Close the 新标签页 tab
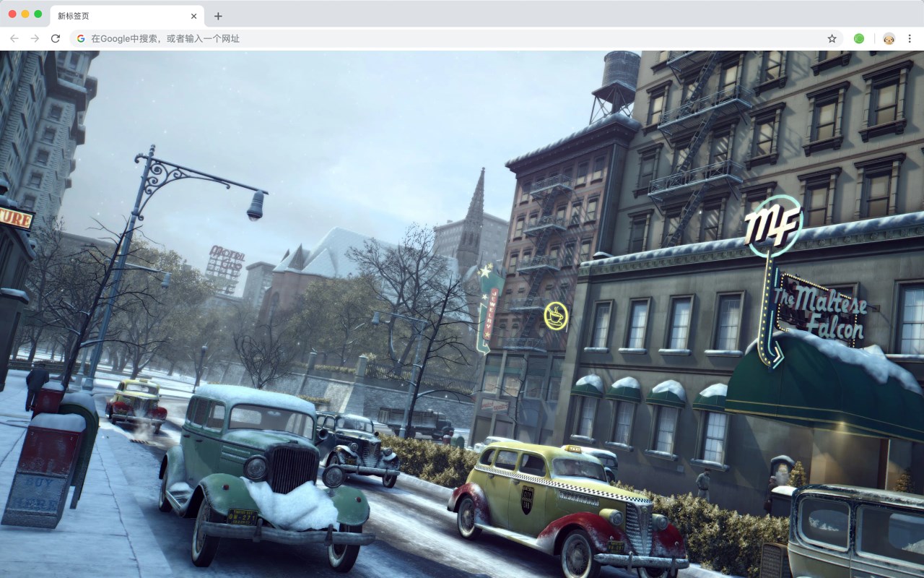The width and height of the screenshot is (924, 578). pos(193,16)
